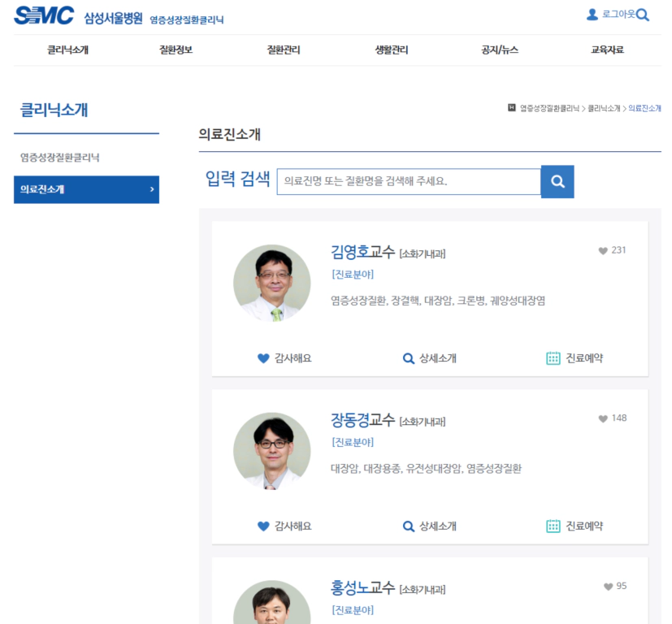Click the 진료예약 calendar icon for 김영호교수

click(553, 358)
